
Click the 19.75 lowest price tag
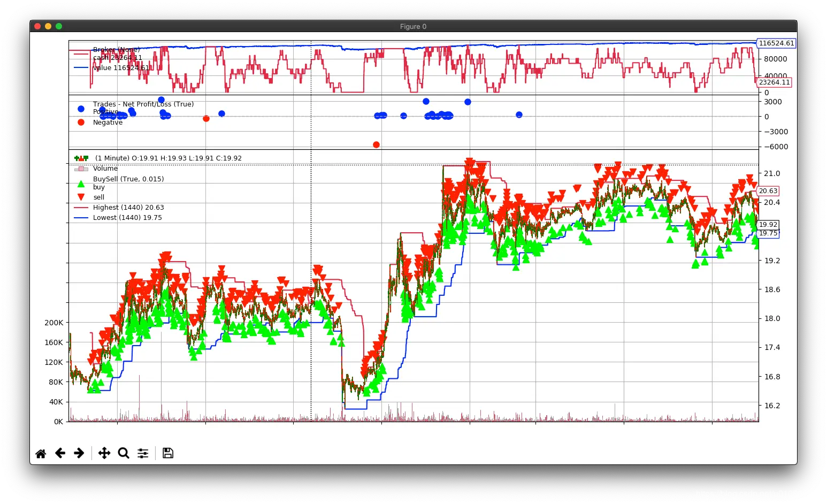(768, 233)
